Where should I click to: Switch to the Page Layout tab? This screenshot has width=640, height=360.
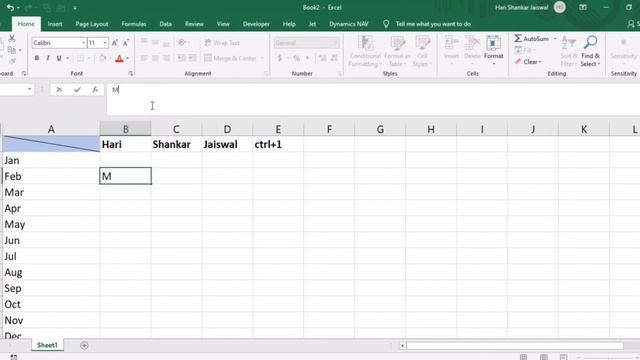click(x=92, y=24)
